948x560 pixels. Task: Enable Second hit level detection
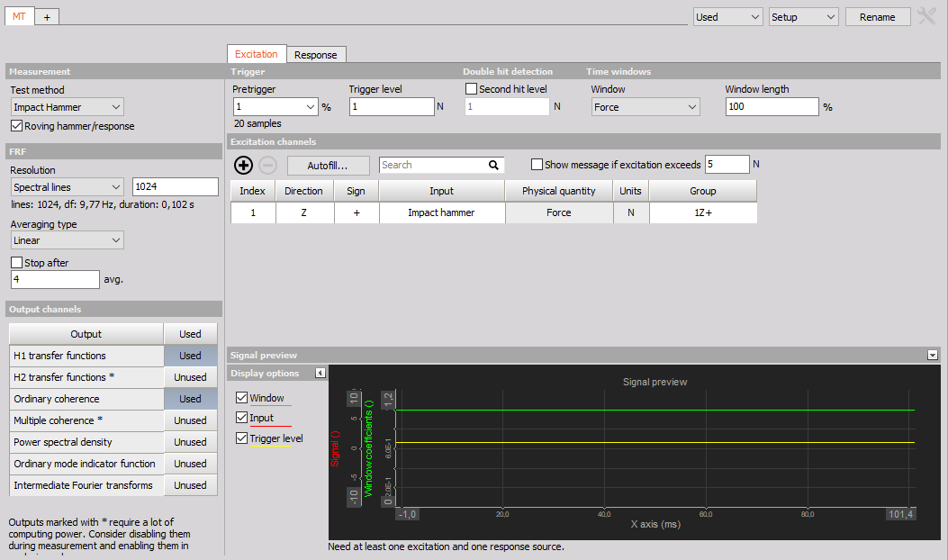[x=469, y=88]
